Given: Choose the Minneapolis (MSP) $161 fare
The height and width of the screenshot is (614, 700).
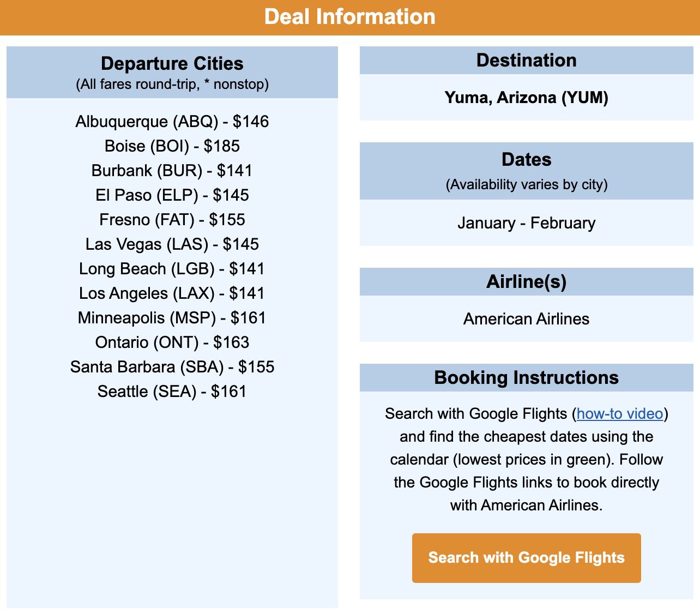Looking at the screenshot, I should 172,318.
